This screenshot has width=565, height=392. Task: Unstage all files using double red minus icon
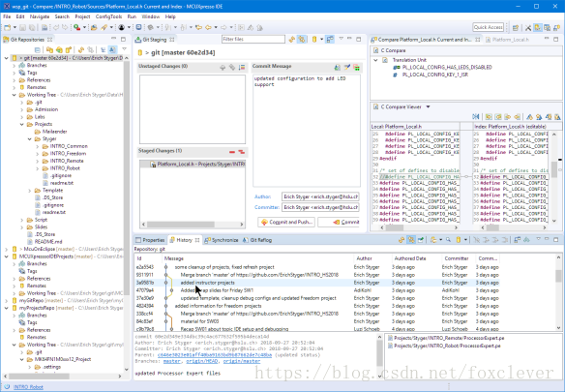click(242, 152)
